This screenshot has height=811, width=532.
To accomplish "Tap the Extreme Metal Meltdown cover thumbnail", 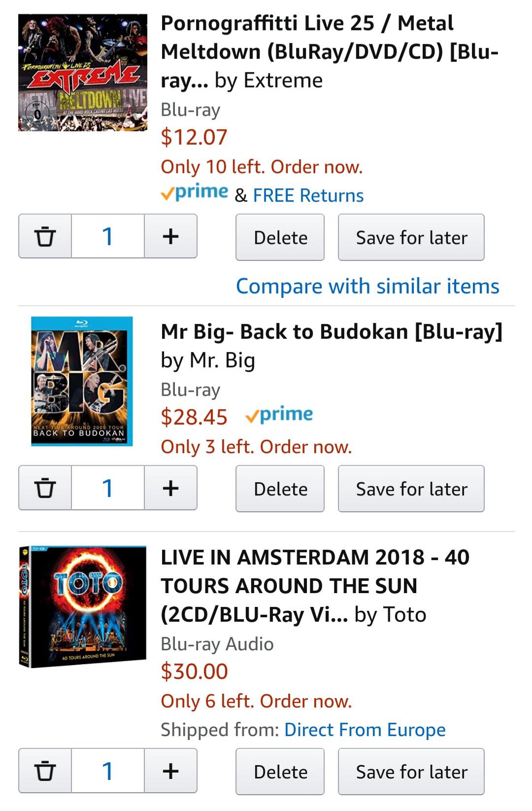I will point(83,72).
